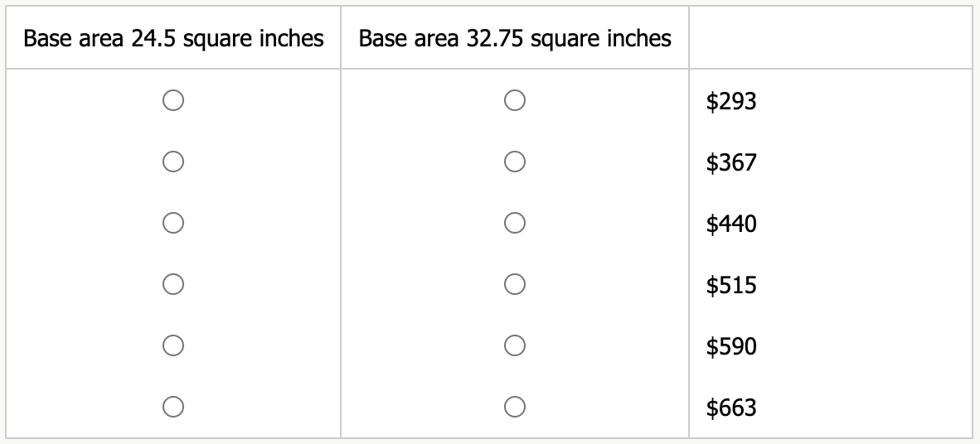The height and width of the screenshot is (444, 980).
Task: Click the $515 price label
Action: pos(731,285)
